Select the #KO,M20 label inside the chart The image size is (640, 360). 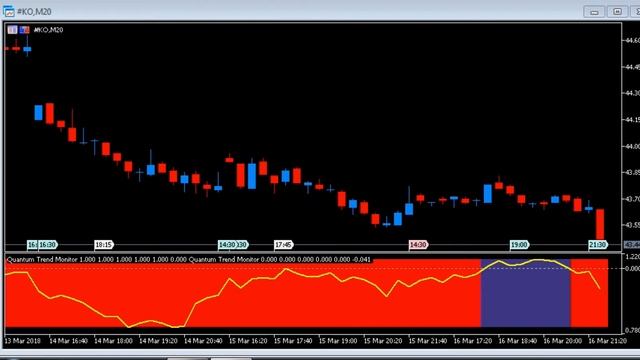(x=48, y=30)
